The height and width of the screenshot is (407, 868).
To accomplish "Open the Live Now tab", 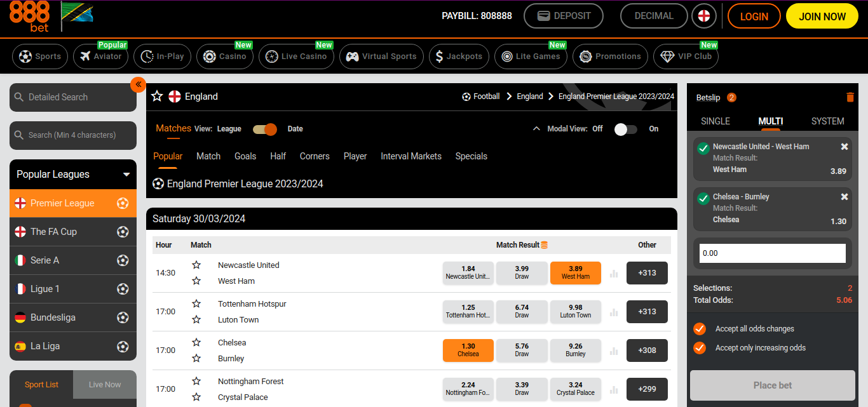I will click(x=105, y=384).
